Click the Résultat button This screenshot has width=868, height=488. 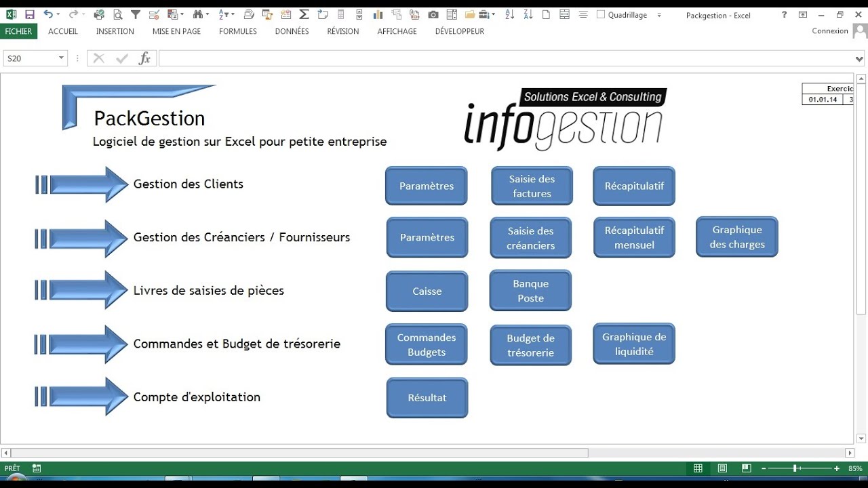(x=427, y=398)
